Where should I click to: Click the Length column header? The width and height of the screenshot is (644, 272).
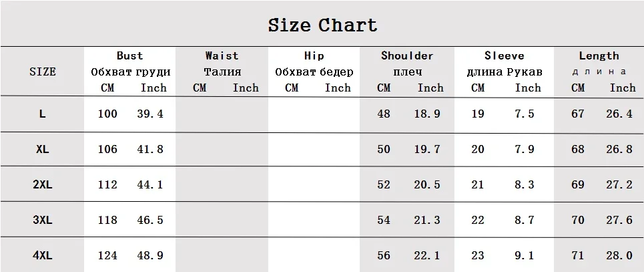pos(599,55)
